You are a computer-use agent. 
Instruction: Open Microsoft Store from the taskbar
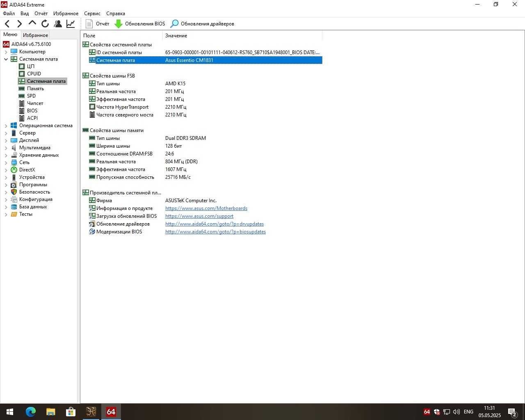71,412
